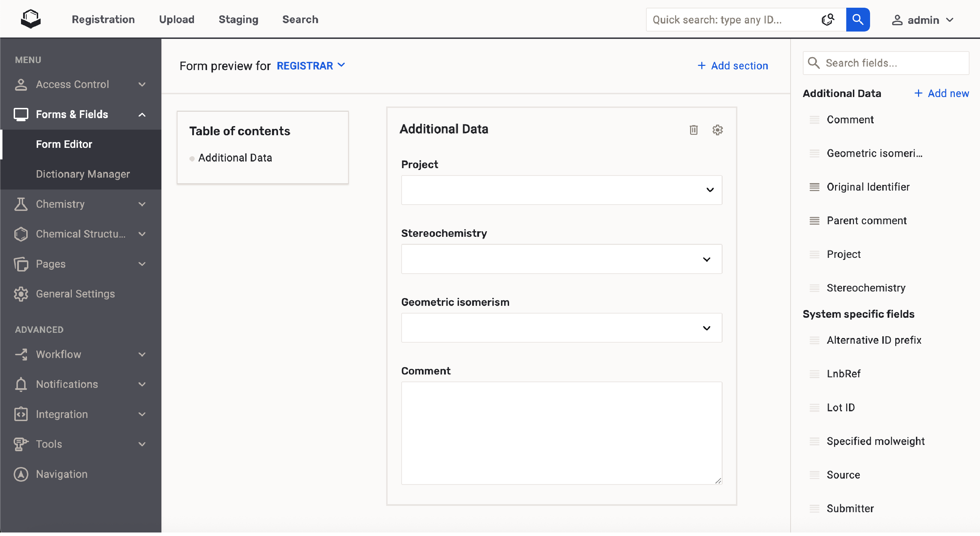Image resolution: width=980 pixels, height=536 pixels.
Task: Click the drag handle next to Original Identifier
Action: (814, 187)
